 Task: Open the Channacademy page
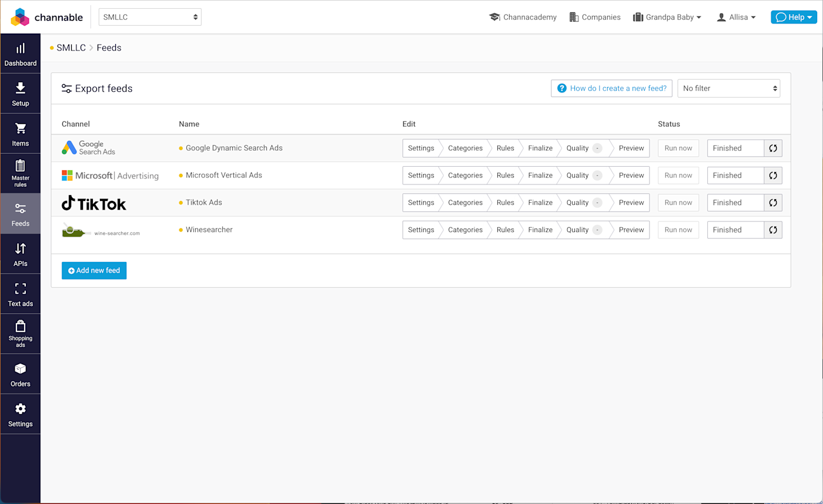pyautogui.click(x=523, y=17)
